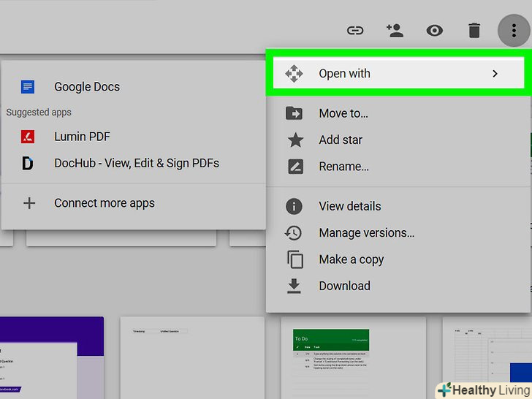
Task: Click the add person share icon
Action: tap(395, 31)
